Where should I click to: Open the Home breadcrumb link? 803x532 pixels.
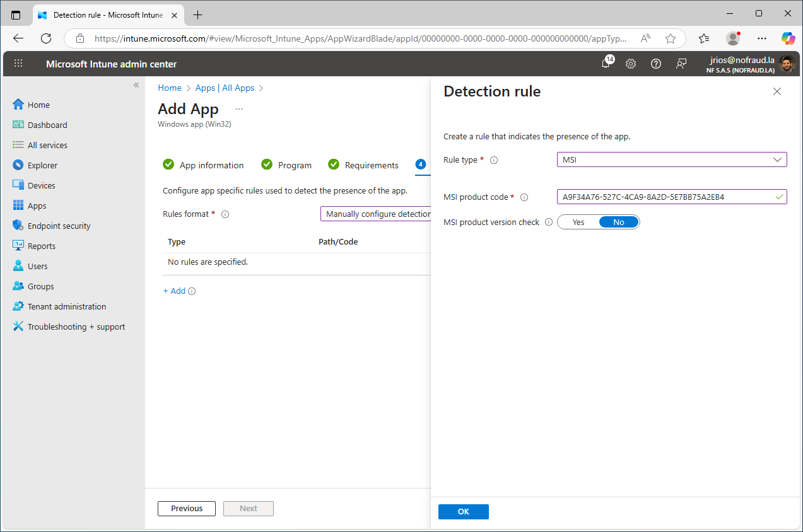[170, 88]
